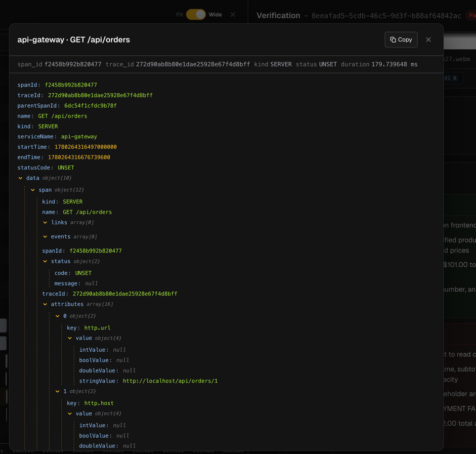Collapse attribute 1 object{2} node

coord(57,391)
